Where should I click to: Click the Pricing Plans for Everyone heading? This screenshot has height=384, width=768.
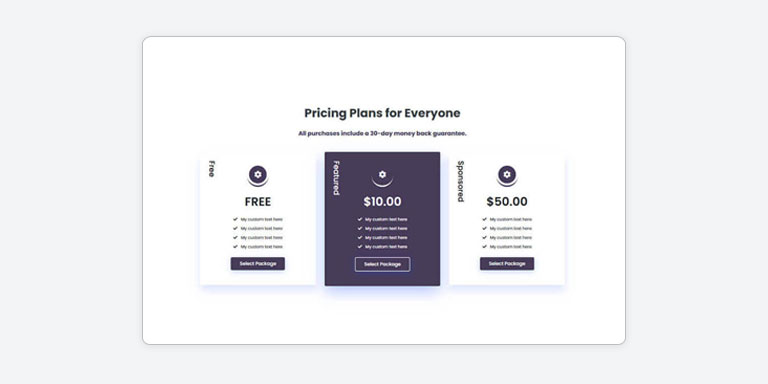[x=383, y=113]
